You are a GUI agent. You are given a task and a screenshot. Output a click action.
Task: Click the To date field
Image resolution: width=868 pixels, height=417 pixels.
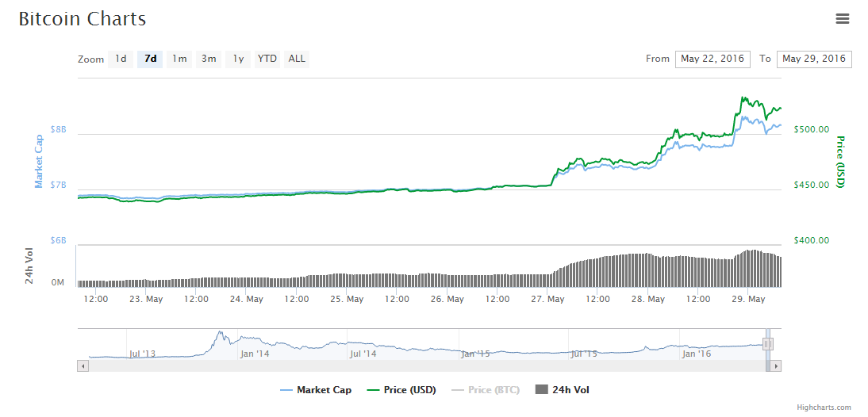(813, 59)
